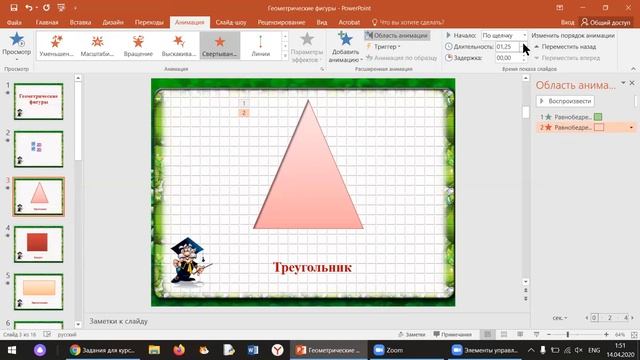Apply the Масштабирование animation effect
Viewport: 640px width, 360px height.
[97, 45]
